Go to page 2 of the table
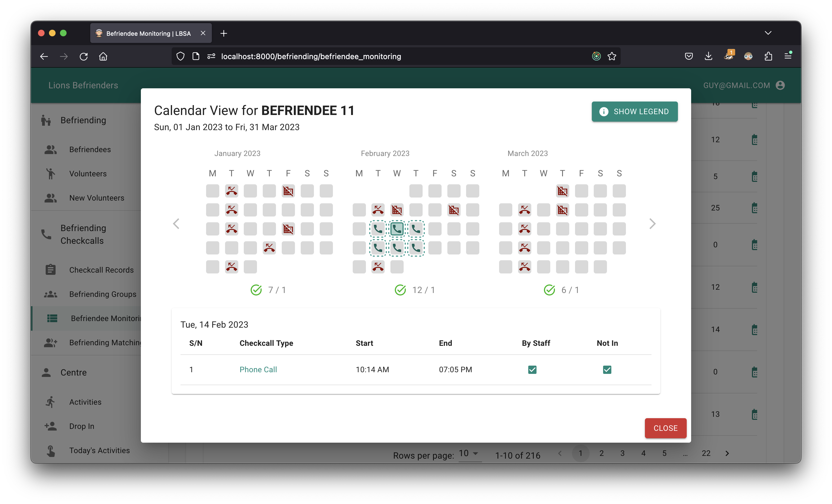 [601, 453]
